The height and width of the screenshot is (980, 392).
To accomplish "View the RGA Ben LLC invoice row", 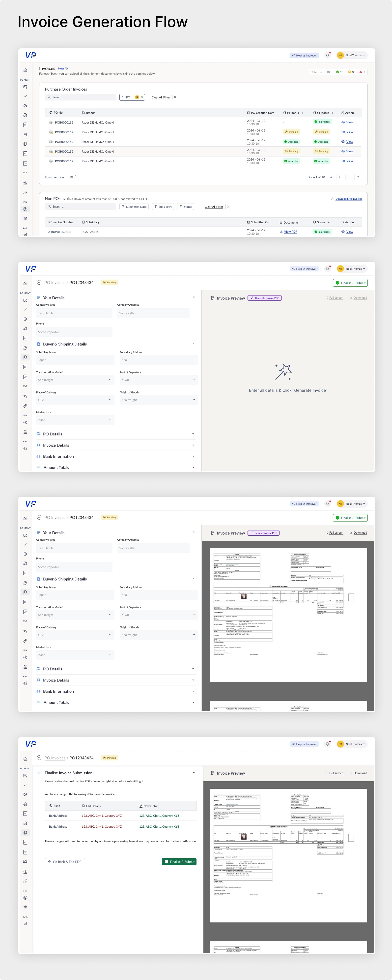I will (347, 232).
